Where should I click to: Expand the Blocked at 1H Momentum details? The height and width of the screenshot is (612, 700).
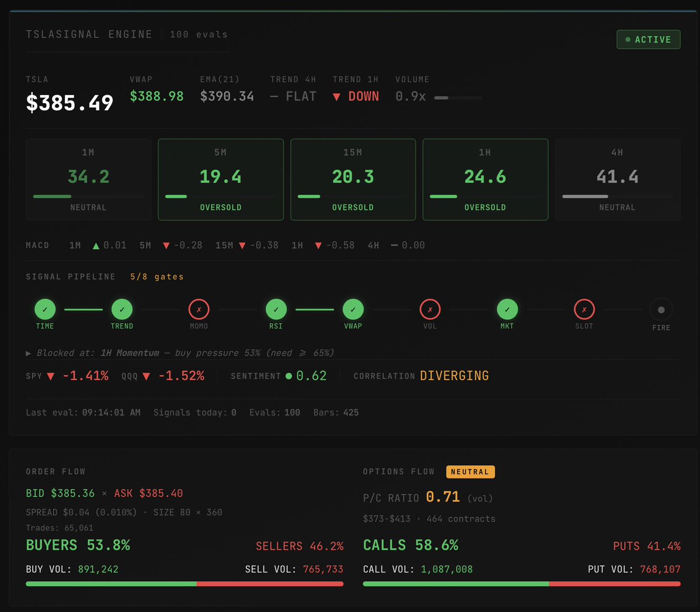click(179, 353)
